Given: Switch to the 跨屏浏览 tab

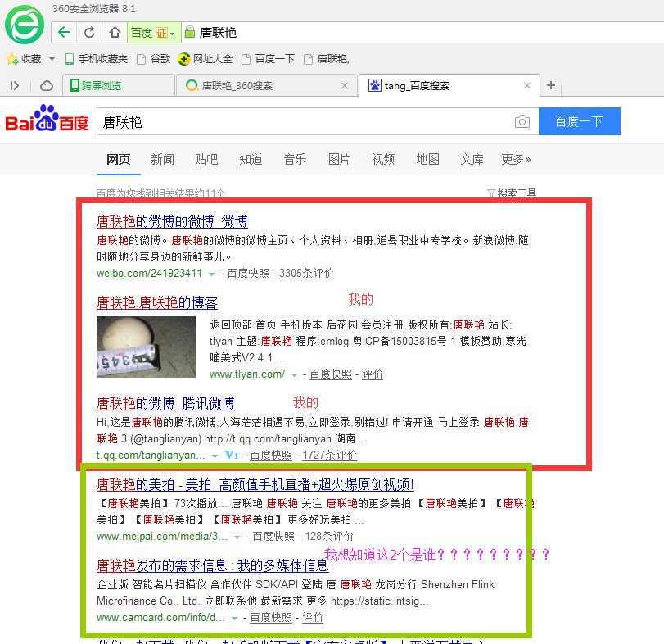Looking at the screenshot, I should (x=119, y=85).
